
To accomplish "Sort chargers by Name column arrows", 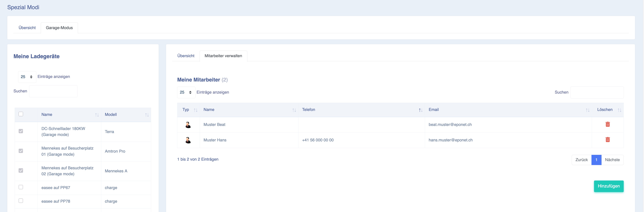I will (97, 115).
